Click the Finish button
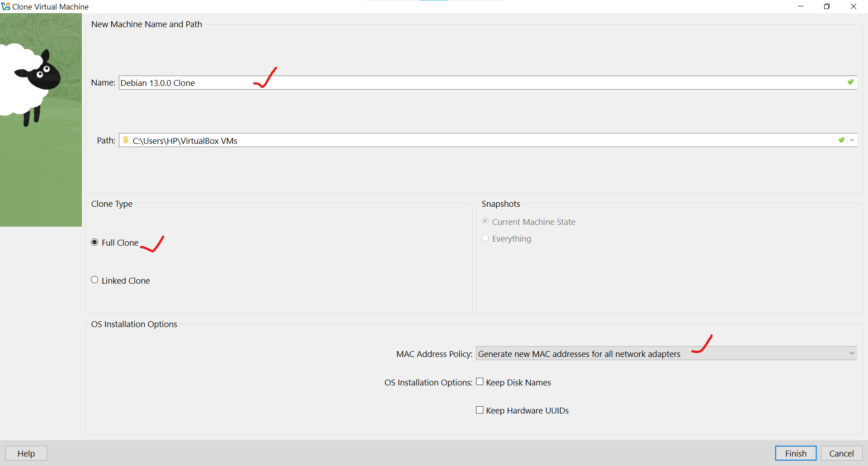The height and width of the screenshot is (466, 868). click(x=796, y=453)
